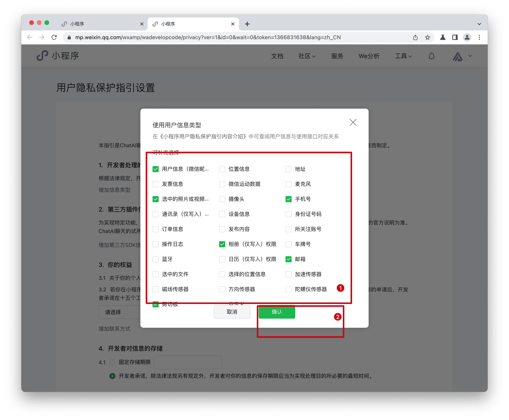This screenshot has width=509, height=420.
Task: Check the 加速传感器 checkbox
Action: [x=288, y=274]
